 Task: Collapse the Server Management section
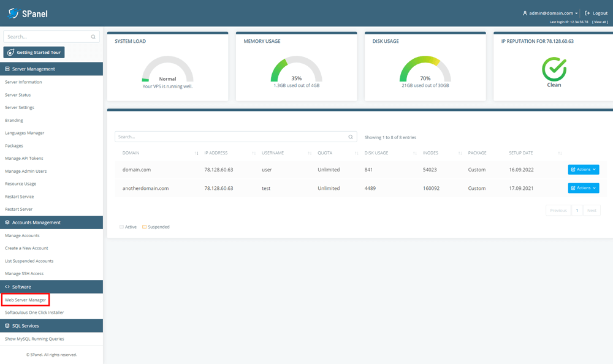click(x=51, y=69)
